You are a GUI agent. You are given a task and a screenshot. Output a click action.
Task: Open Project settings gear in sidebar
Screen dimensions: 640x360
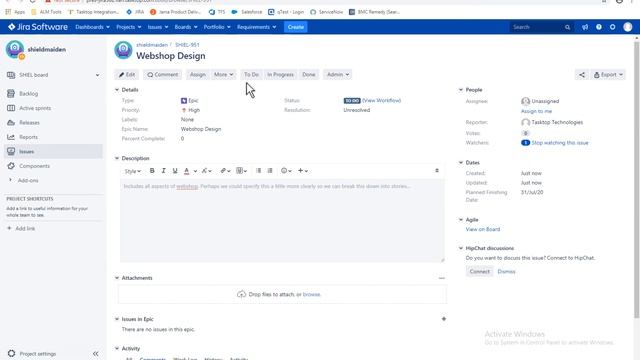pyautogui.click(x=11, y=353)
